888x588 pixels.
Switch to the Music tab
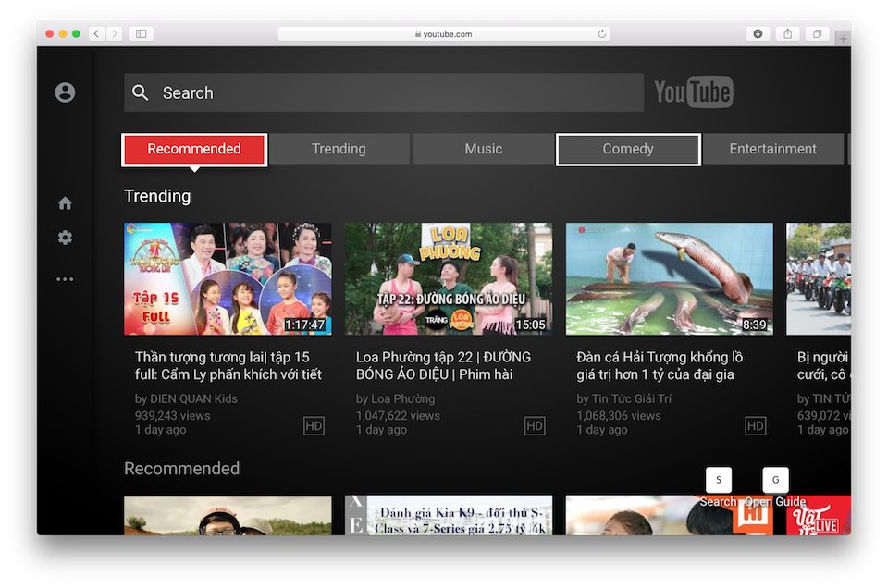pos(483,148)
